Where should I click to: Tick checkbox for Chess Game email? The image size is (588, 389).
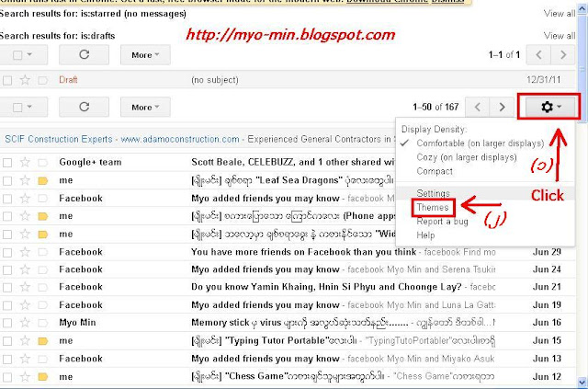pos(7,377)
